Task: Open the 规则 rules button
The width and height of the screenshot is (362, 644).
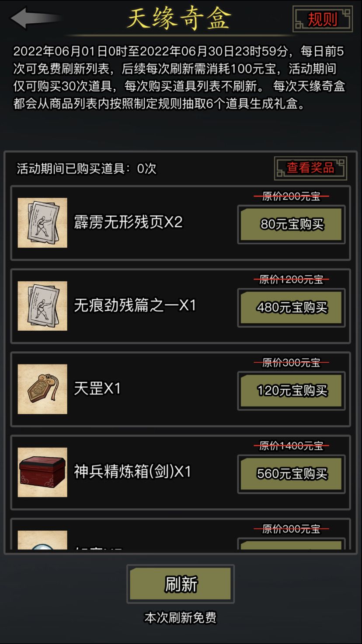Action: pos(323,19)
